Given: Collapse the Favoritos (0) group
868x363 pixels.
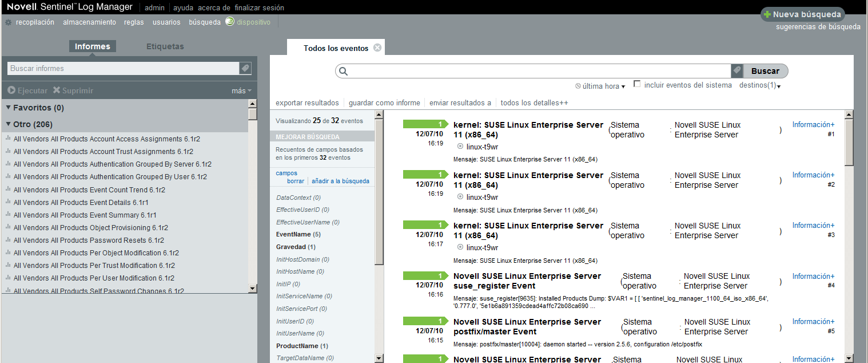Looking at the screenshot, I should coord(9,108).
